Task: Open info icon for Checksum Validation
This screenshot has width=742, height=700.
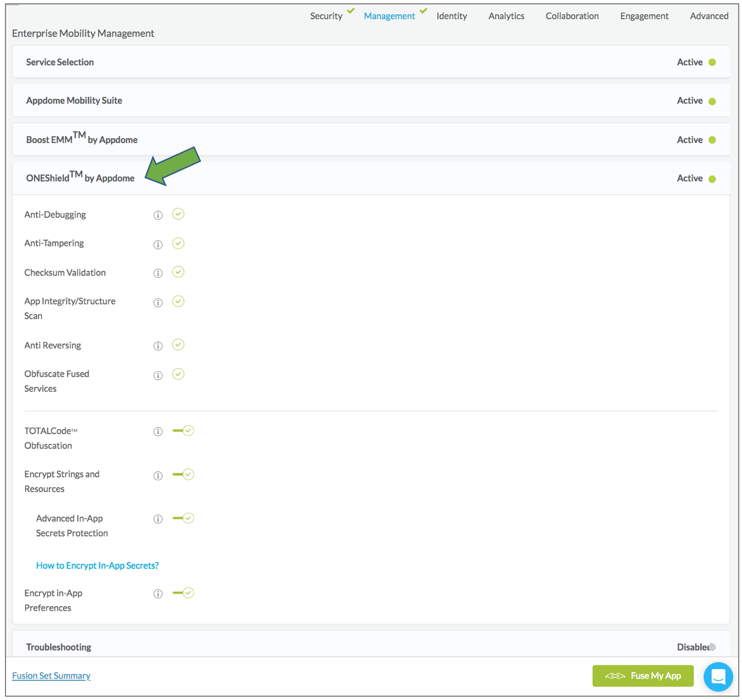Action: pyautogui.click(x=158, y=273)
